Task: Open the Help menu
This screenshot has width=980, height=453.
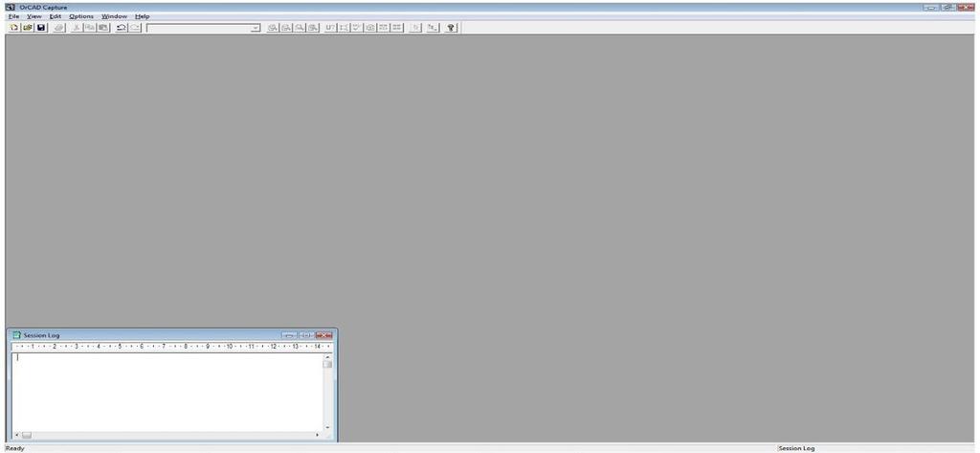Action: tap(143, 16)
